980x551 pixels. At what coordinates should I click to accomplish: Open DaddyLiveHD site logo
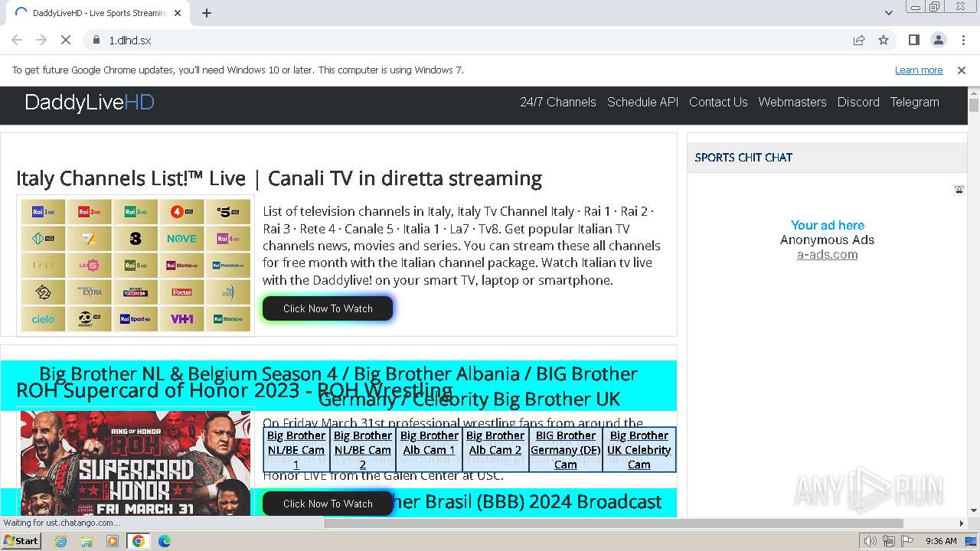90,103
